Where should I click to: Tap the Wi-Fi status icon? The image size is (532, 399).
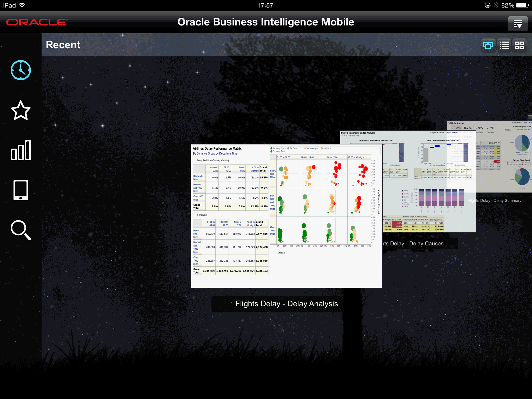point(22,5)
